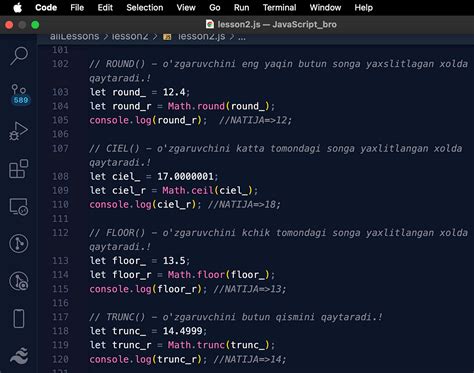This screenshot has width=474, height=373.
Task: Click the Apple menu icon
Action: pyautogui.click(x=18, y=7)
